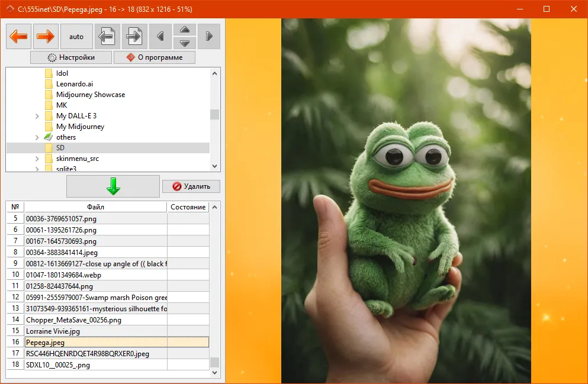Click the gray up triangle button
The width and height of the screenshot is (588, 384).
[x=185, y=30]
